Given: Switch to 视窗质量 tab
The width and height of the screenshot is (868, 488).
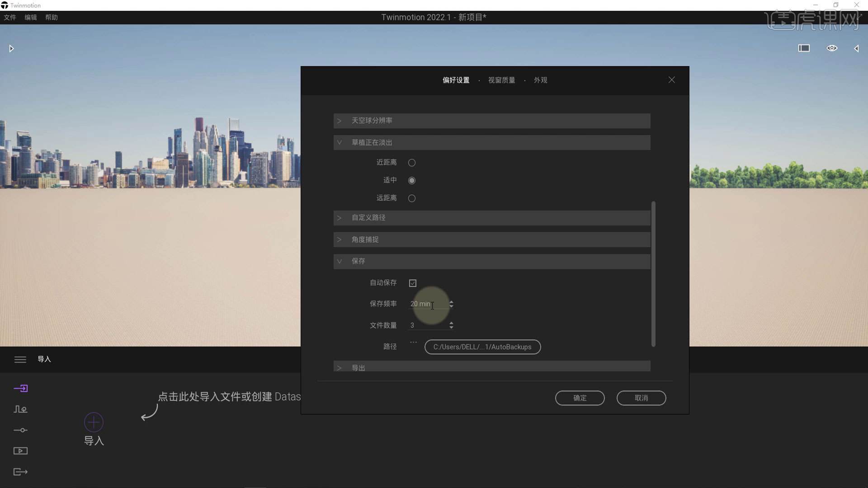Looking at the screenshot, I should [501, 80].
